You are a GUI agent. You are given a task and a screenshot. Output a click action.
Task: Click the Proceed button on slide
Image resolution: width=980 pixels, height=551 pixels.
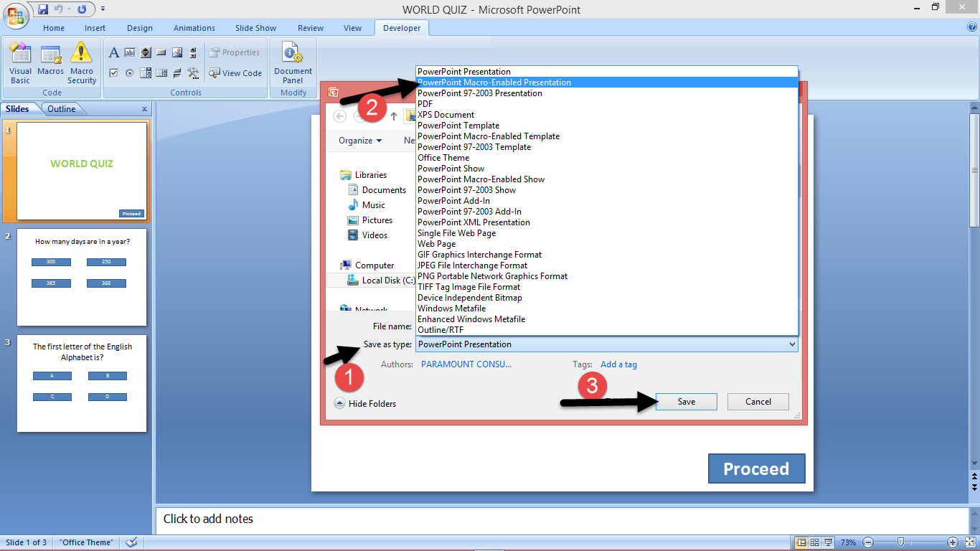(756, 468)
